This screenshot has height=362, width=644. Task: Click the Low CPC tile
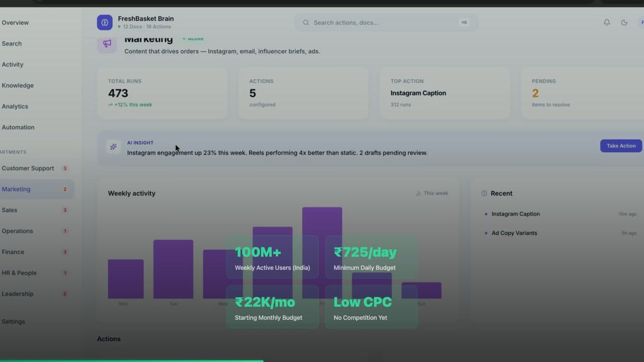pyautogui.click(x=371, y=307)
